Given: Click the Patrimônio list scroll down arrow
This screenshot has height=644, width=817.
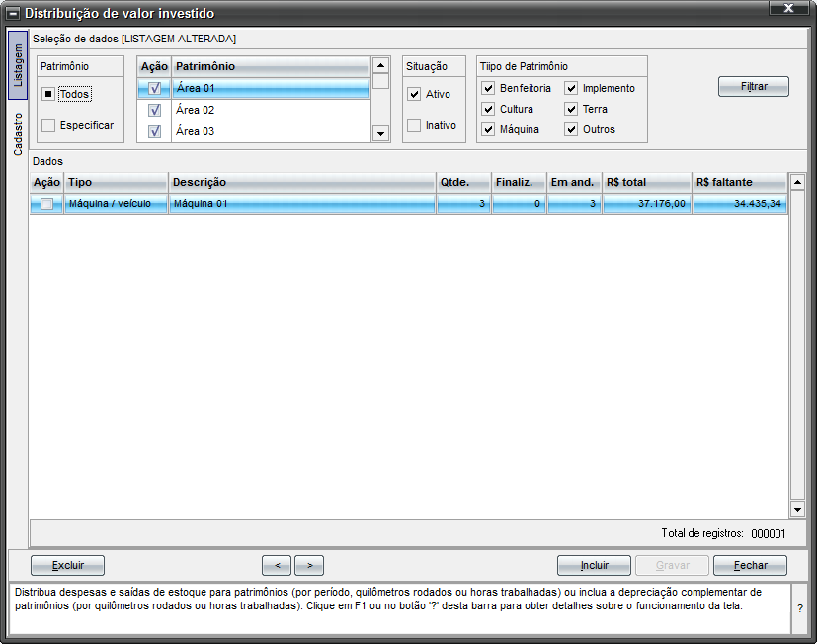Looking at the screenshot, I should pos(381,134).
